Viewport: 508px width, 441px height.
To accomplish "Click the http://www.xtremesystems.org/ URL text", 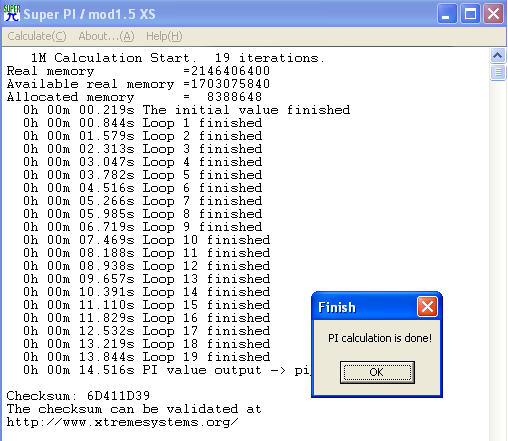I will (x=122, y=422).
